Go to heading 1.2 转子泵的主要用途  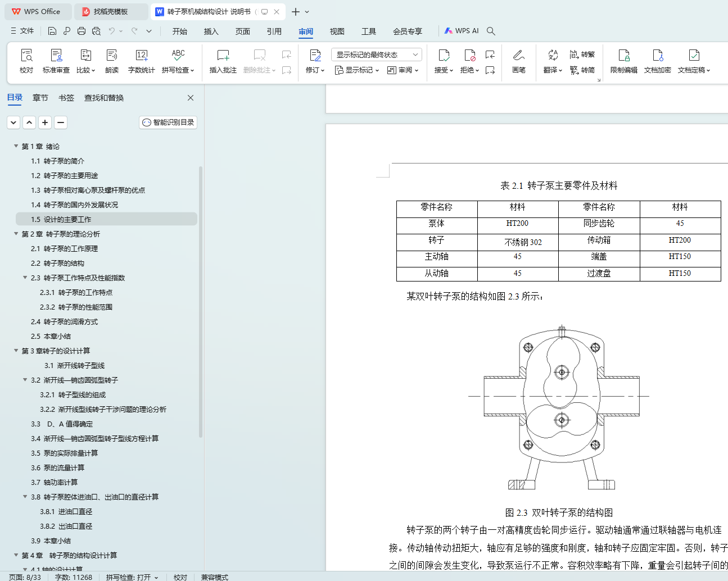click(x=65, y=175)
